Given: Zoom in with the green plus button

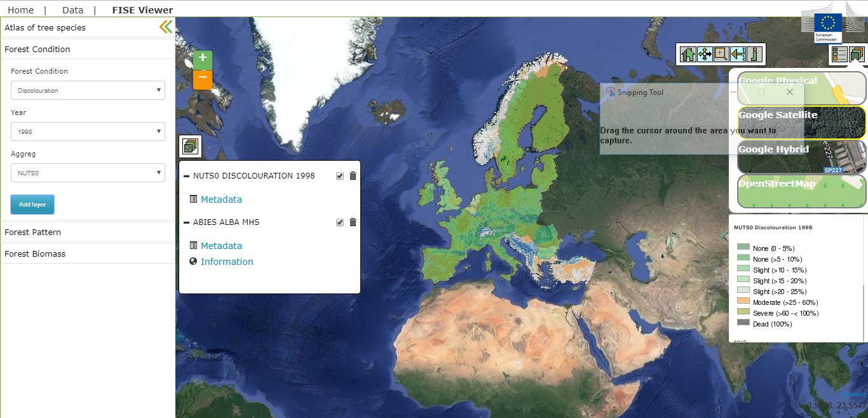Looking at the screenshot, I should [203, 60].
